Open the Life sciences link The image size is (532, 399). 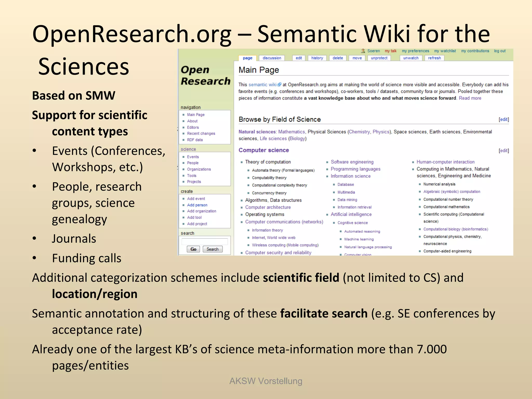273,139
